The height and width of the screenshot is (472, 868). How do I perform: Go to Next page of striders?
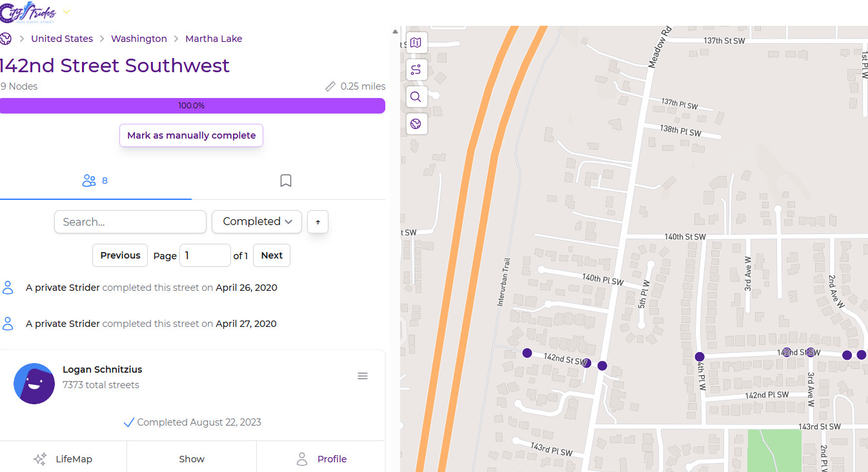[271, 255]
